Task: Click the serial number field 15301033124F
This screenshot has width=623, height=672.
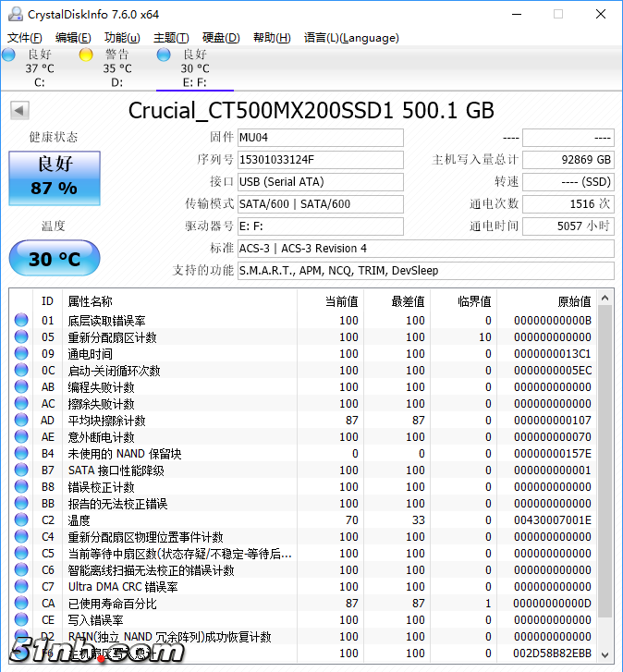Action: tap(320, 160)
